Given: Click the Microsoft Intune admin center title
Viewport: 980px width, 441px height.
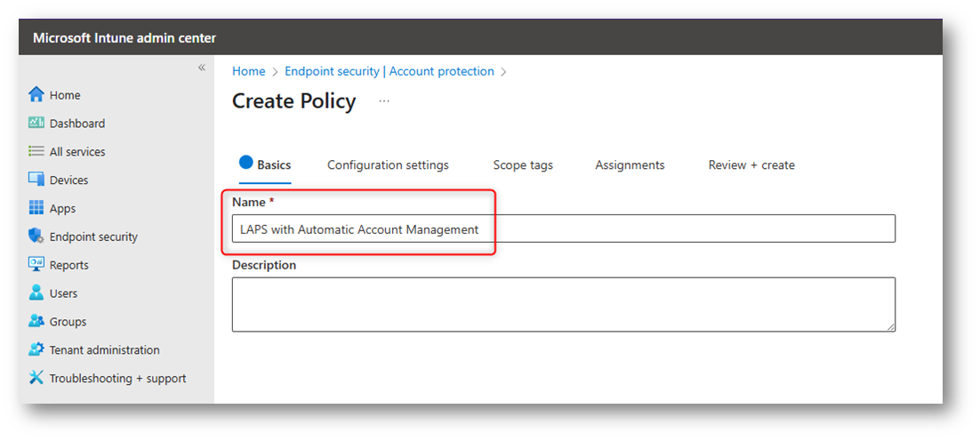Looking at the screenshot, I should pyautogui.click(x=125, y=37).
